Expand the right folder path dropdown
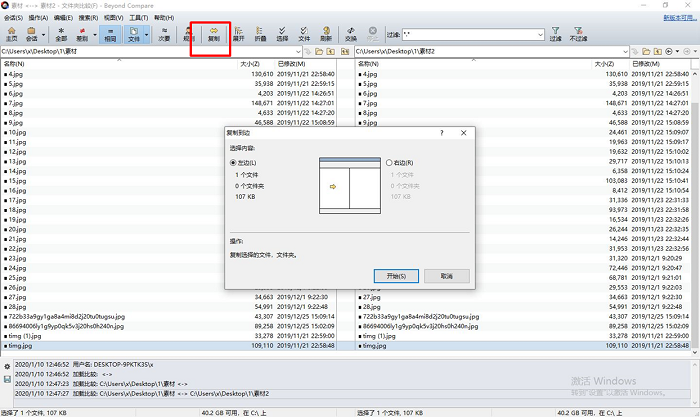700x417 pixels. pyautogui.click(x=625, y=52)
